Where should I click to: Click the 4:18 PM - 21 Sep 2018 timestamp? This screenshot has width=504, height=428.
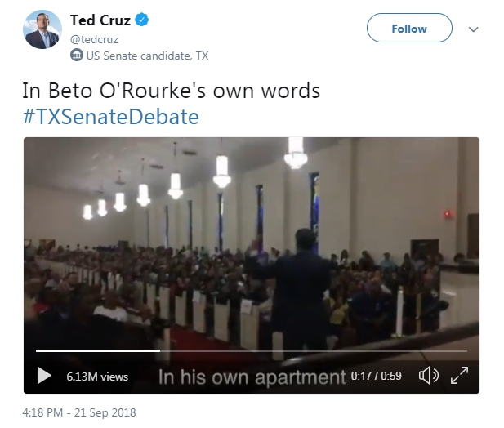click(79, 412)
